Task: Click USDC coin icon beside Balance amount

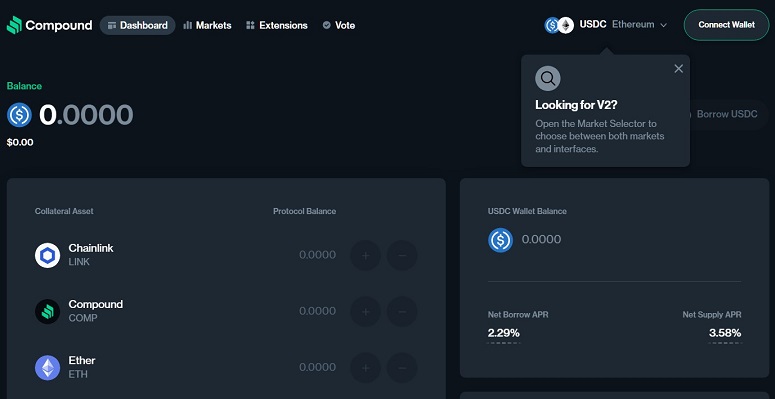Action: point(19,115)
